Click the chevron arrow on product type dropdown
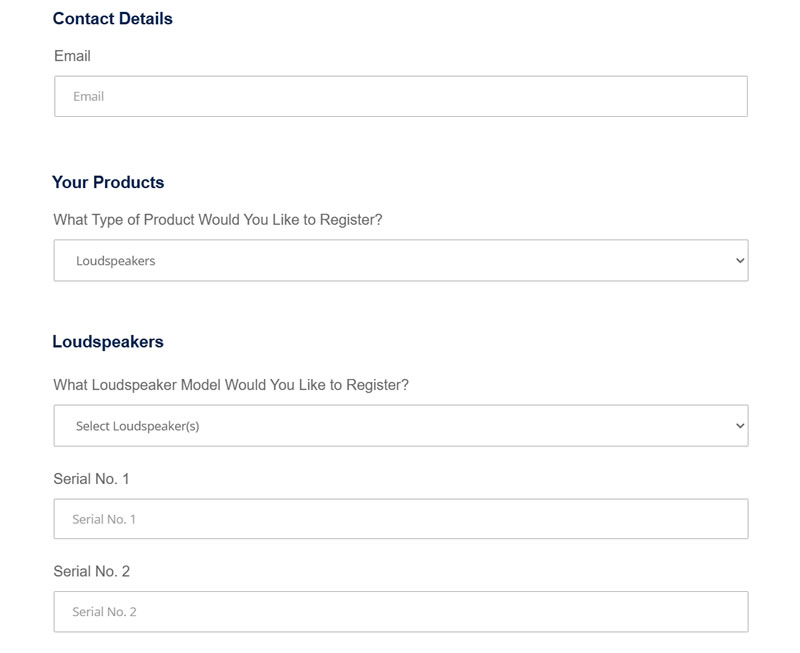Viewport: 800px width, 653px height. tap(740, 261)
